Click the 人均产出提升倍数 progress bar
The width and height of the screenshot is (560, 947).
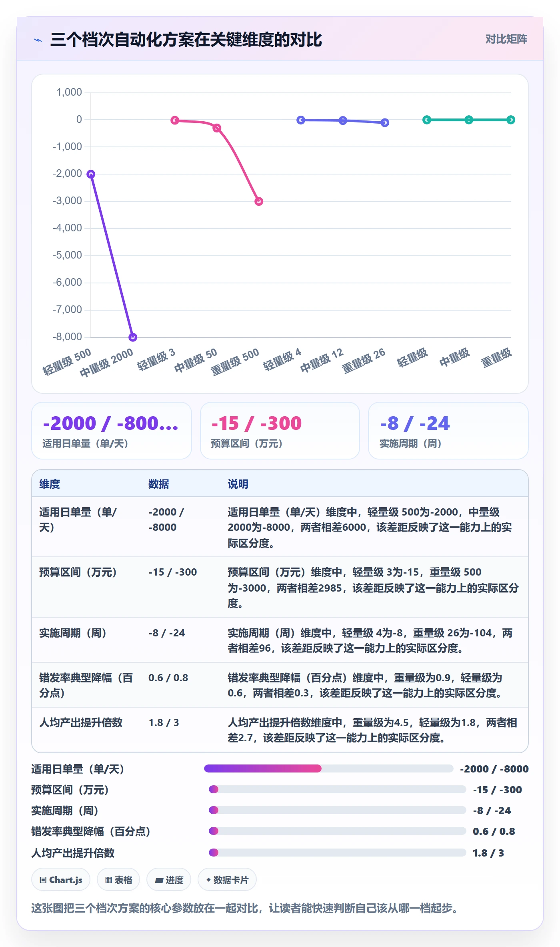(337, 853)
